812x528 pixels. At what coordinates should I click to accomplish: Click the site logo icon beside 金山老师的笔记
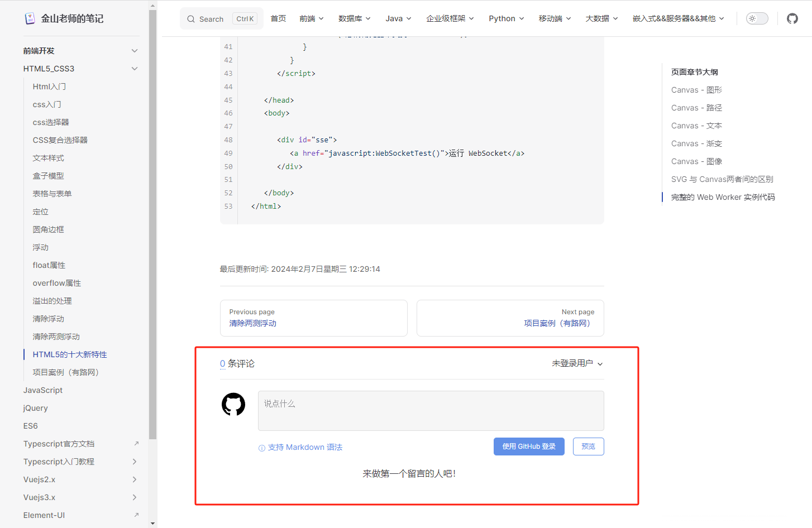point(30,18)
